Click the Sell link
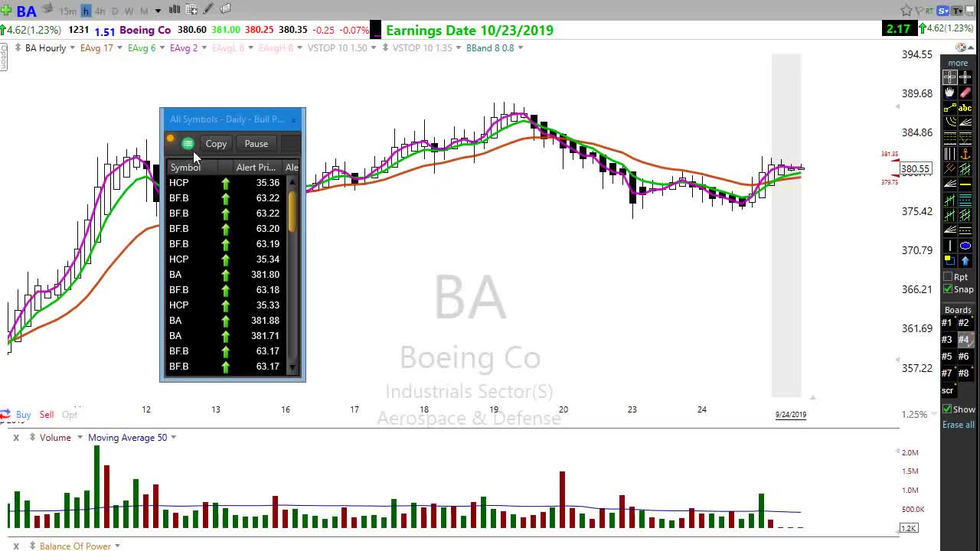The width and height of the screenshot is (980, 551). coord(47,414)
